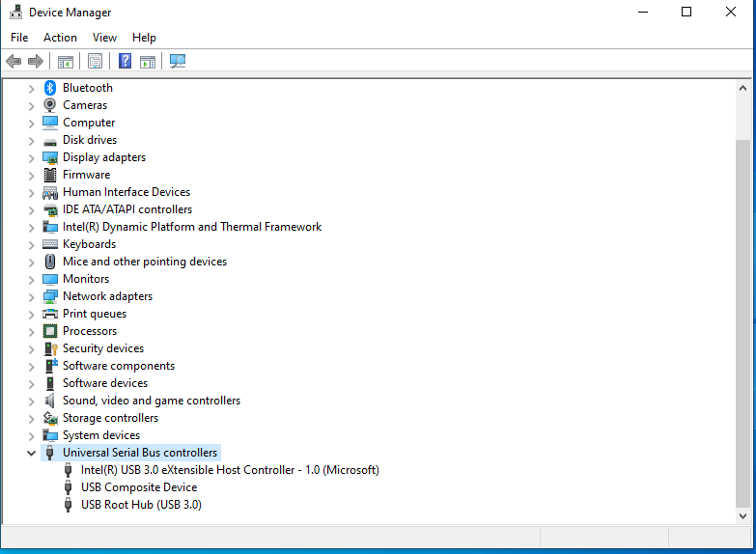Open the Help menu
This screenshot has height=554, width=756.
click(144, 38)
